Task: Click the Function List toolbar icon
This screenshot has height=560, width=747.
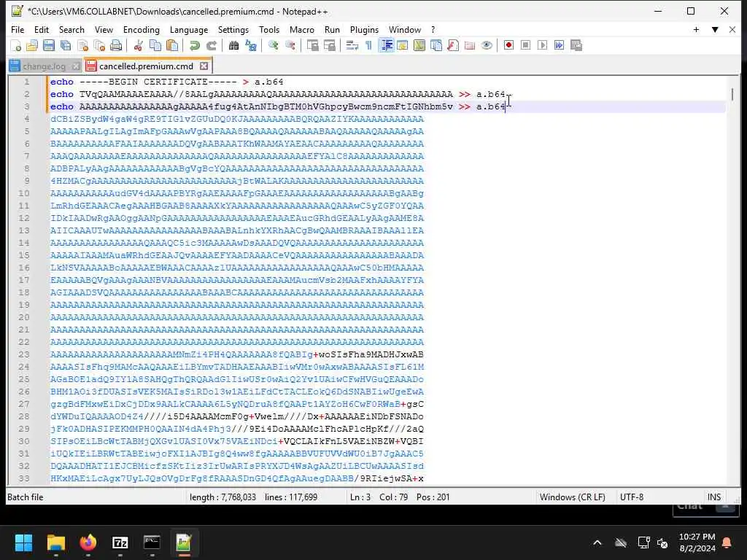Action: 453,45
